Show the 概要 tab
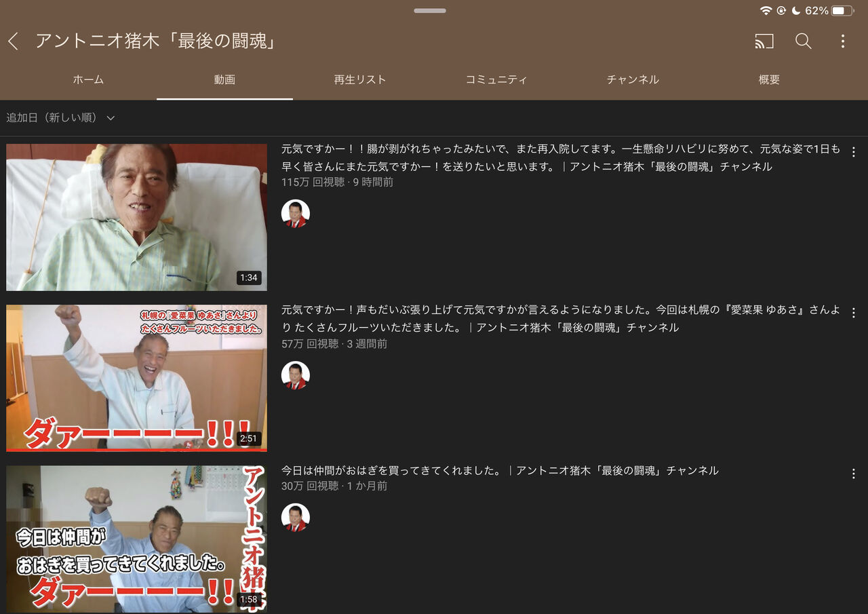 click(x=769, y=79)
